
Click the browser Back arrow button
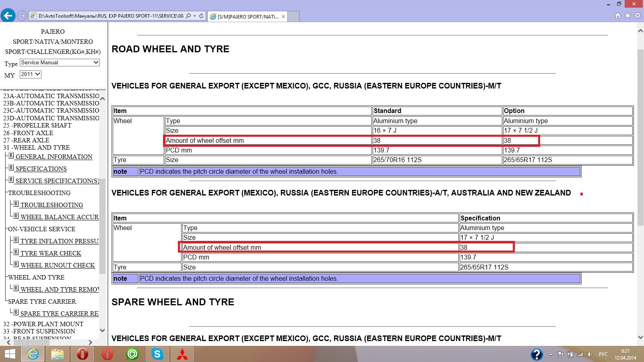(x=8, y=16)
